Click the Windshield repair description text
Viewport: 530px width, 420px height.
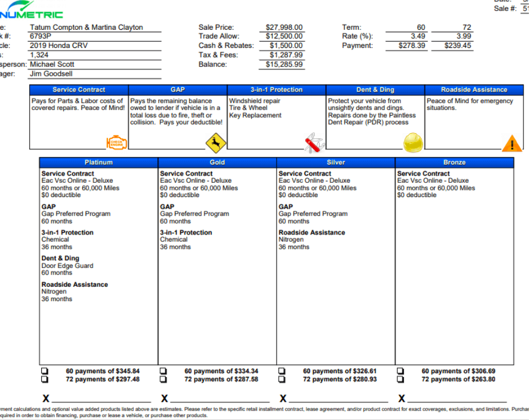click(x=255, y=101)
